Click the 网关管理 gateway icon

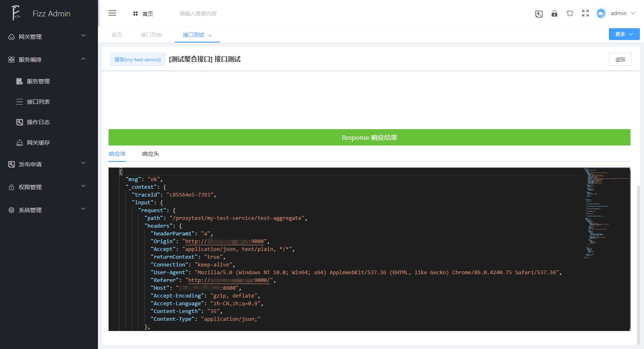(11, 37)
